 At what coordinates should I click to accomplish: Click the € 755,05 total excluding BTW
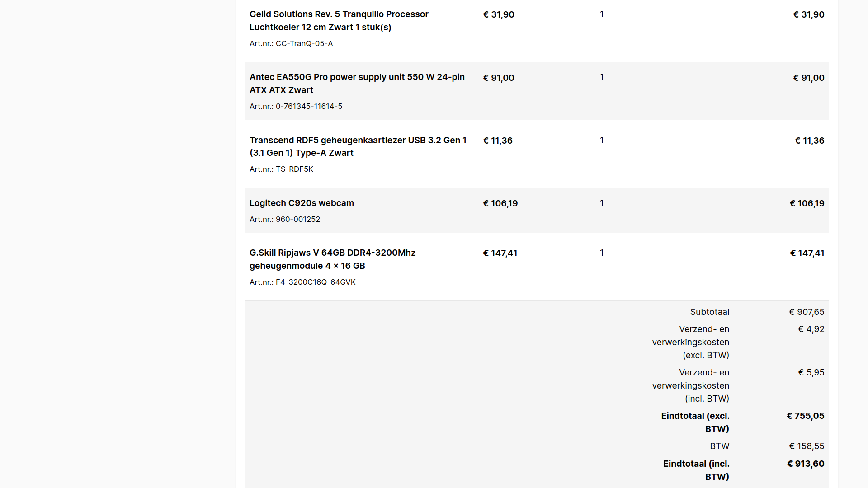click(805, 416)
